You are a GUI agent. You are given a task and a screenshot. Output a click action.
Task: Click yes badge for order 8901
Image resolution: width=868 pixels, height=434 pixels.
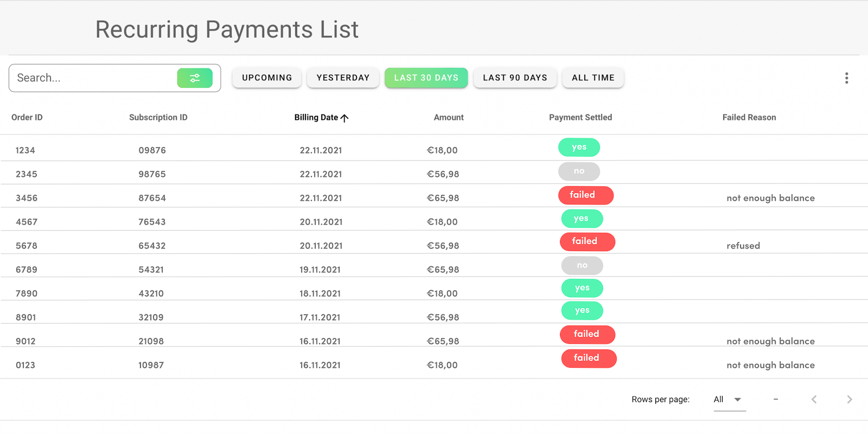[582, 311]
